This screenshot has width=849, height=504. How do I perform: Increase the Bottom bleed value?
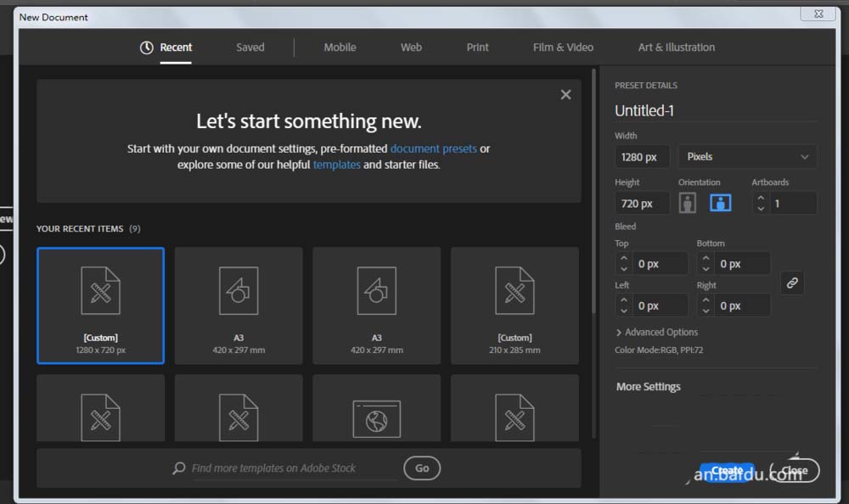click(x=706, y=259)
